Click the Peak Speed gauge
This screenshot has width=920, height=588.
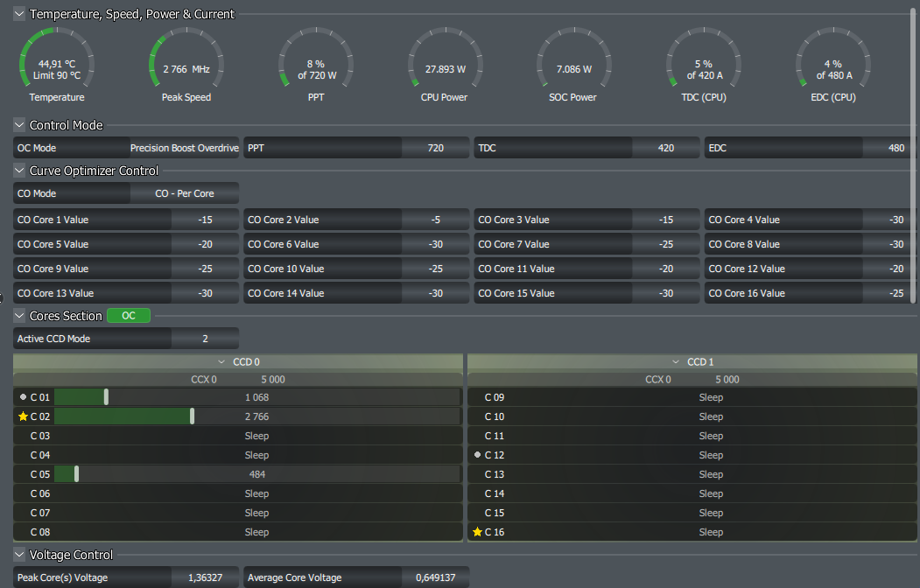coord(186,66)
